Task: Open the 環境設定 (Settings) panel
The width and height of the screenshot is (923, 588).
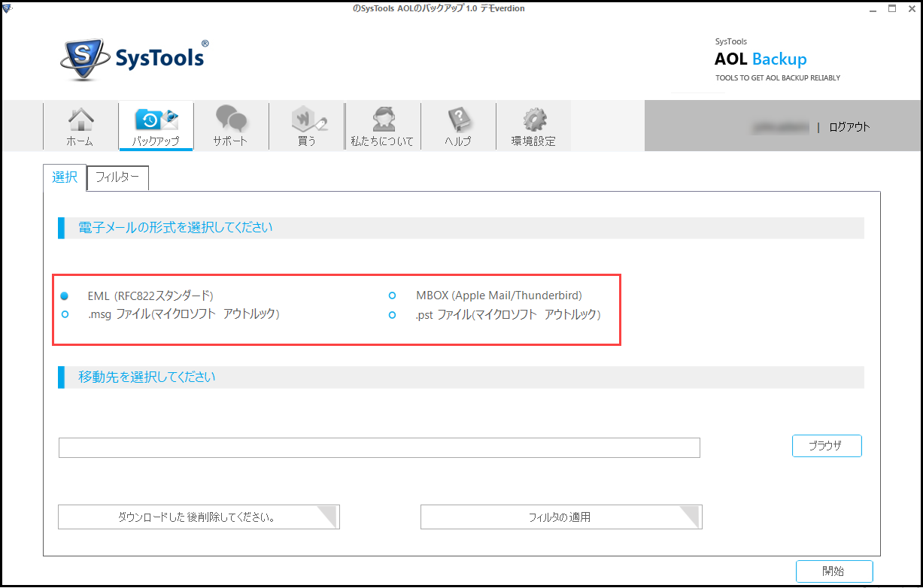Action: [533, 125]
